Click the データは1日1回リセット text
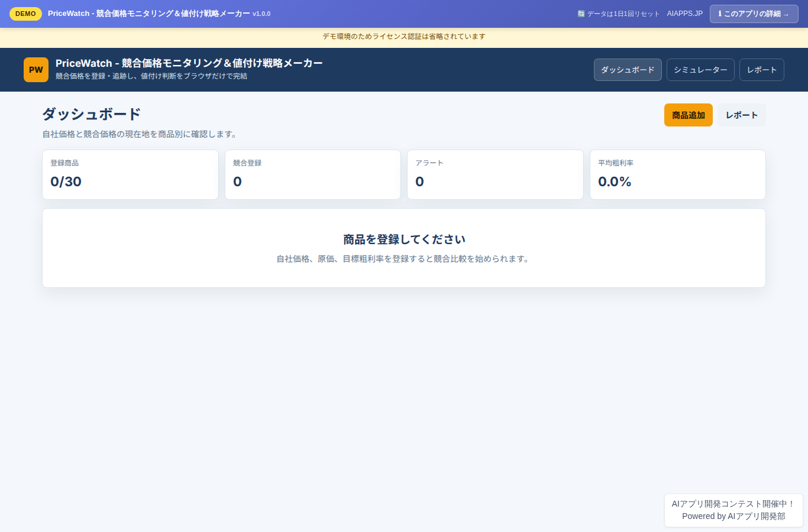Viewport: 808px width, 532px height. [x=623, y=14]
